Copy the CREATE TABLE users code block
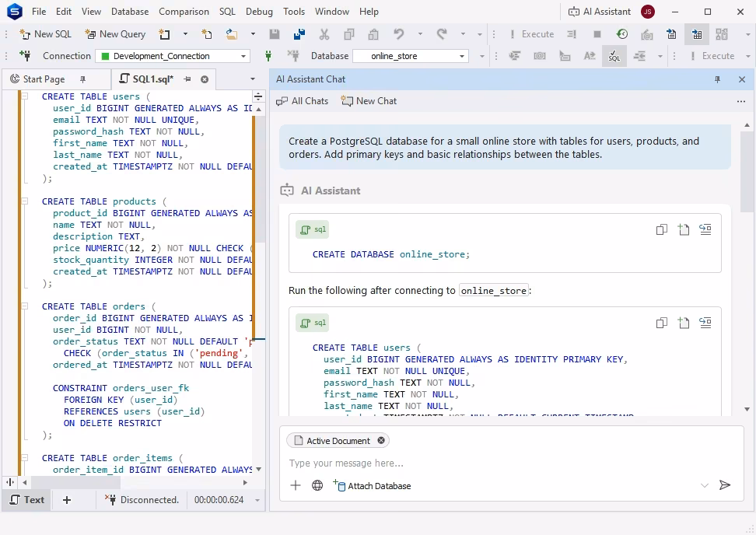The width and height of the screenshot is (756, 535). pyautogui.click(x=661, y=323)
